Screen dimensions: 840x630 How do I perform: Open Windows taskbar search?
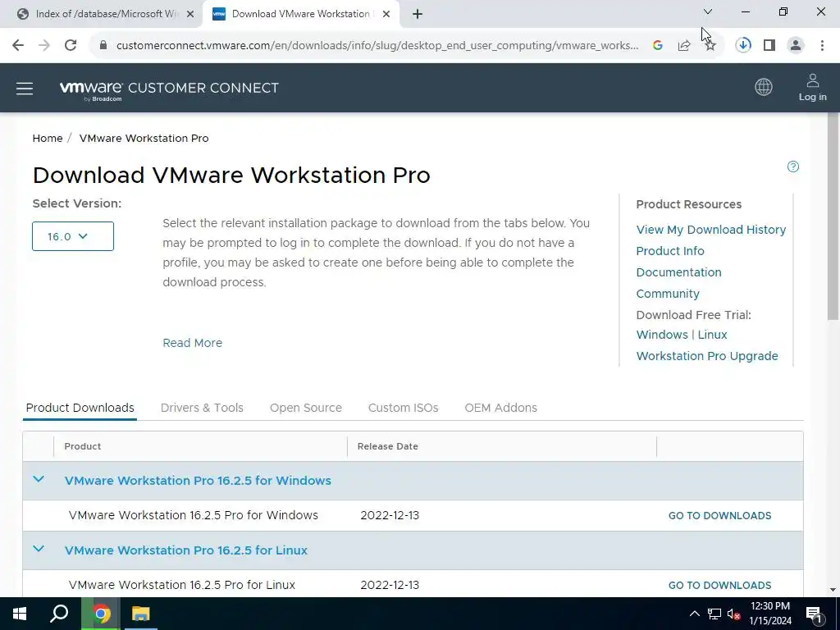pyautogui.click(x=59, y=614)
